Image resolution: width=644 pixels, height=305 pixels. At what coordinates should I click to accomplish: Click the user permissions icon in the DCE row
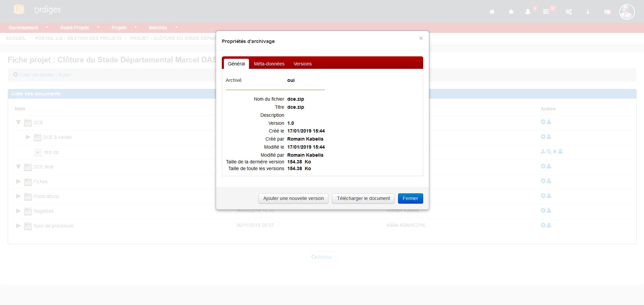549,122
